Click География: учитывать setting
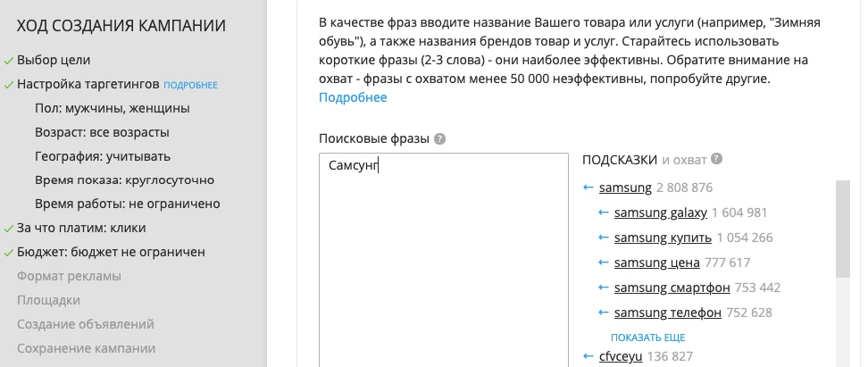Image resolution: width=868 pixels, height=367 pixels. 103,156
